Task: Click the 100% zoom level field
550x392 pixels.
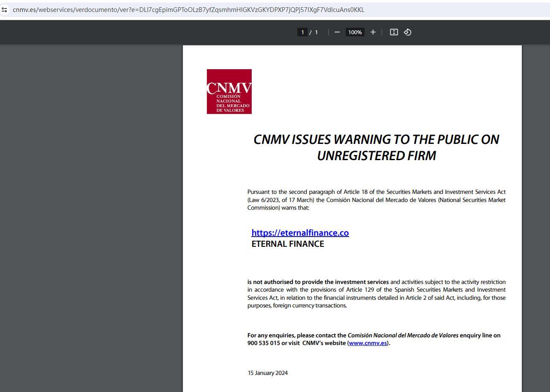Action: click(x=355, y=32)
